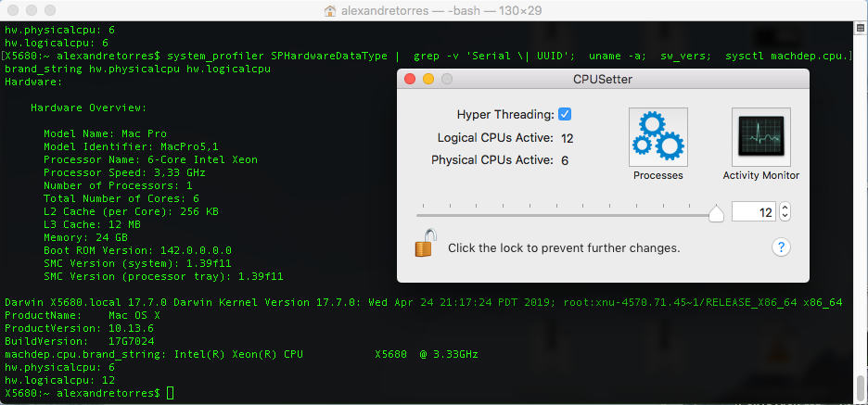Image resolution: width=868 pixels, height=405 pixels.
Task: Click 'BuildVersion: 17G7024' line
Action: click(x=79, y=341)
